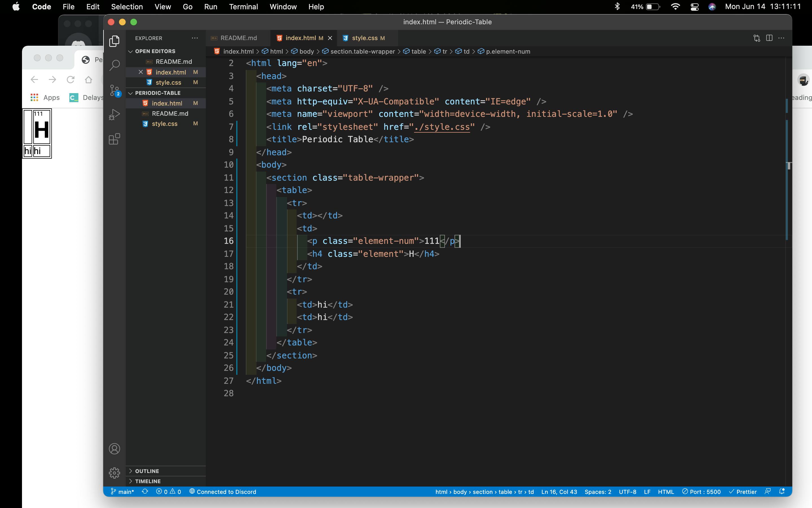Click Ln 16, Col 43 position indicator
The height and width of the screenshot is (508, 812).
coord(559,492)
